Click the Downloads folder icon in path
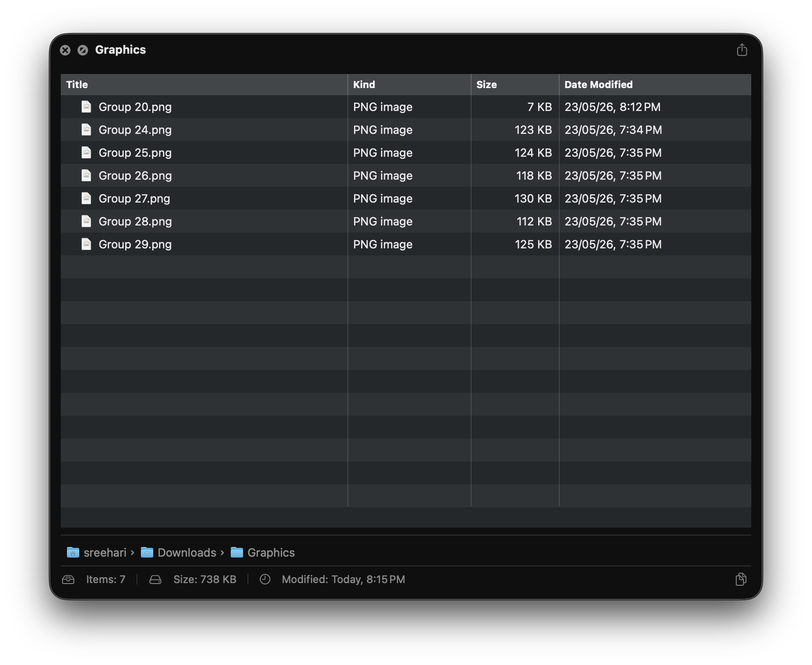The width and height of the screenshot is (812, 665). [147, 552]
